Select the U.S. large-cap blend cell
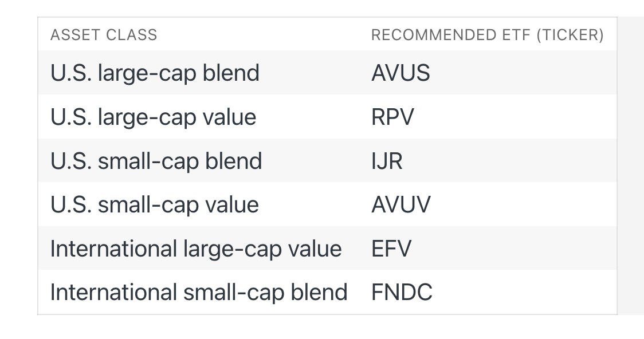This screenshot has height=339, width=644. click(x=155, y=73)
